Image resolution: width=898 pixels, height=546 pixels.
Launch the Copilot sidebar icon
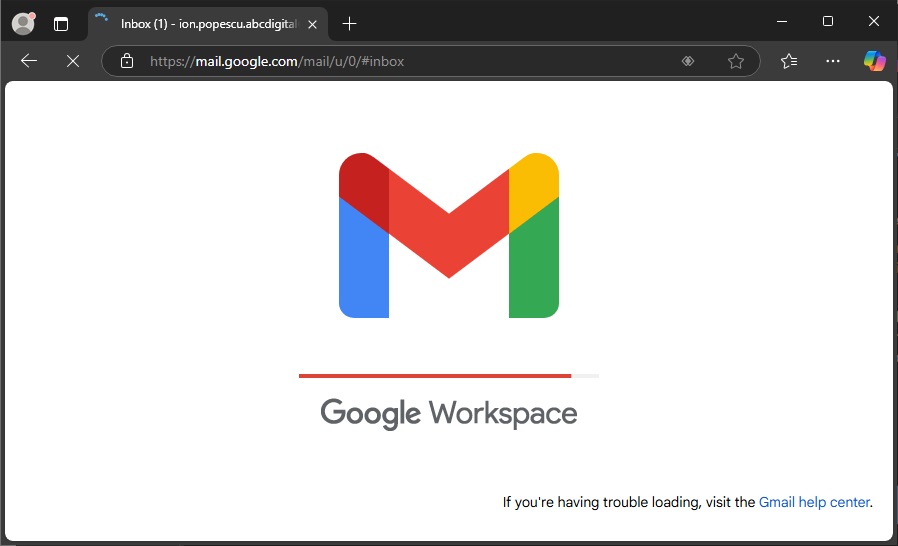point(875,61)
